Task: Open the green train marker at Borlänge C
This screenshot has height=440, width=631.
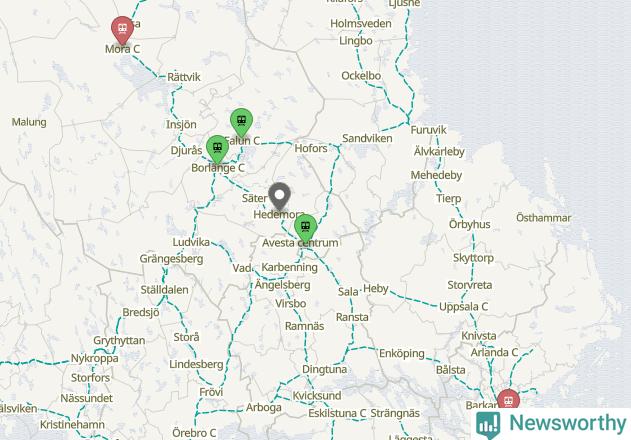Action: coord(217,149)
